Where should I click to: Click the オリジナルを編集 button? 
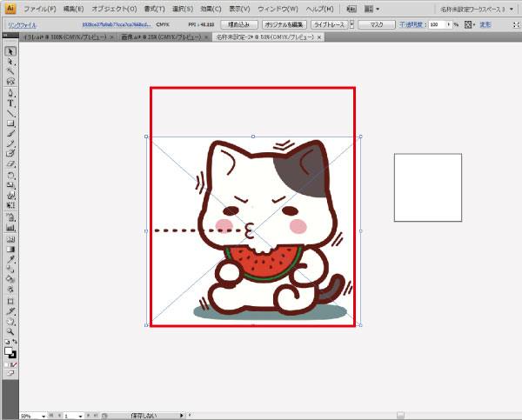(284, 24)
